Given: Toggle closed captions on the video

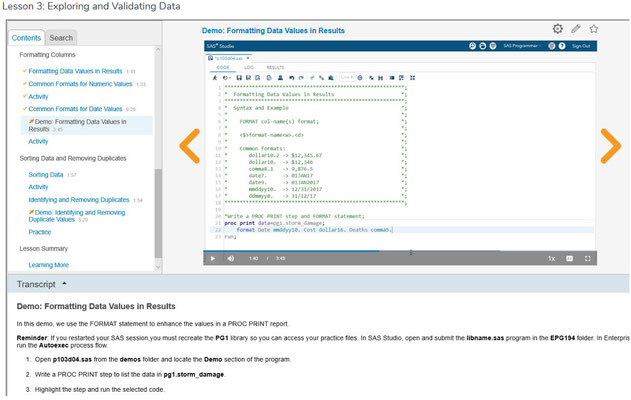Looking at the screenshot, I should (x=569, y=258).
